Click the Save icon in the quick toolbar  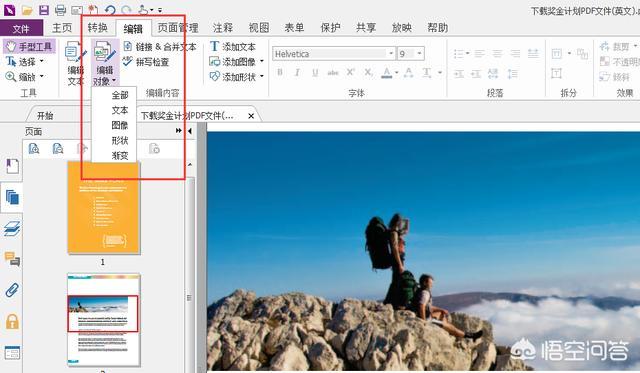tap(44, 10)
